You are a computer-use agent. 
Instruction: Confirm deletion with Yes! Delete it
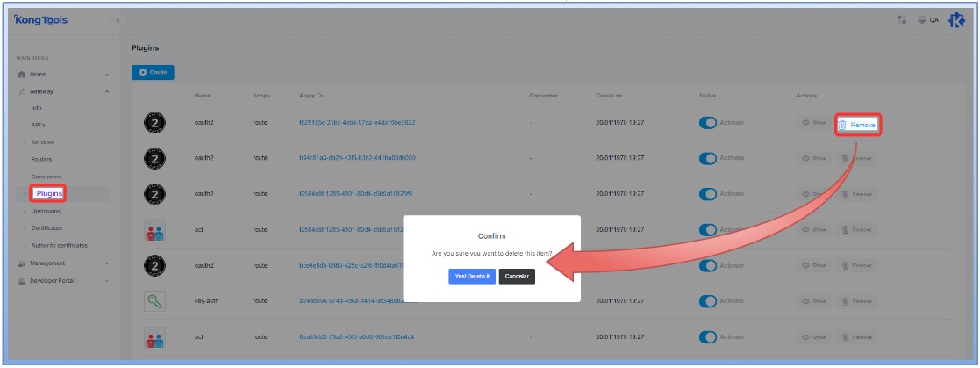(472, 276)
